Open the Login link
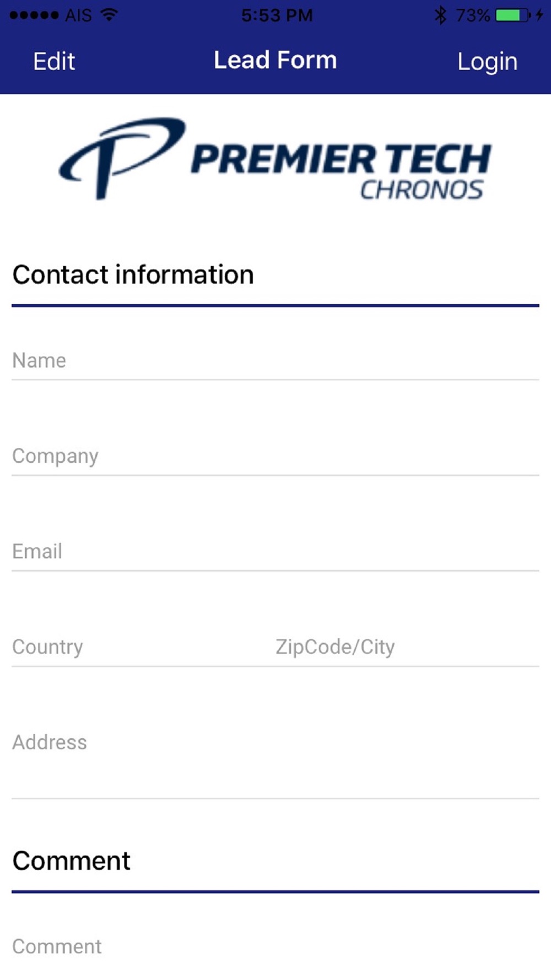Viewport: 551px width, 980px height. point(488,62)
